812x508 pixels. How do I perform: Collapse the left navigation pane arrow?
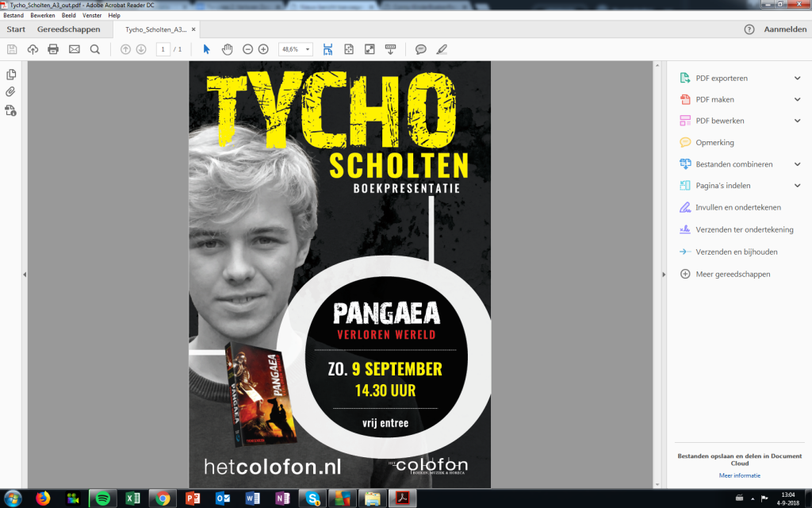pos(25,275)
